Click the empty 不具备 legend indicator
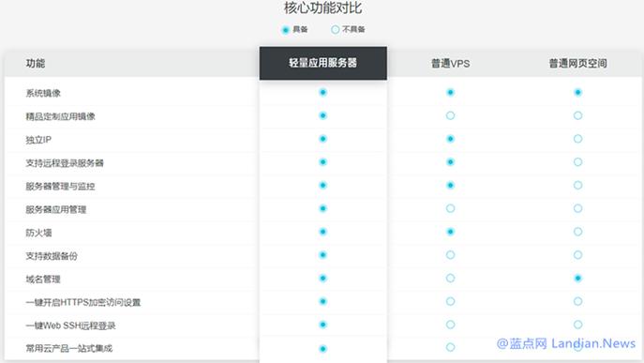 tap(336, 30)
